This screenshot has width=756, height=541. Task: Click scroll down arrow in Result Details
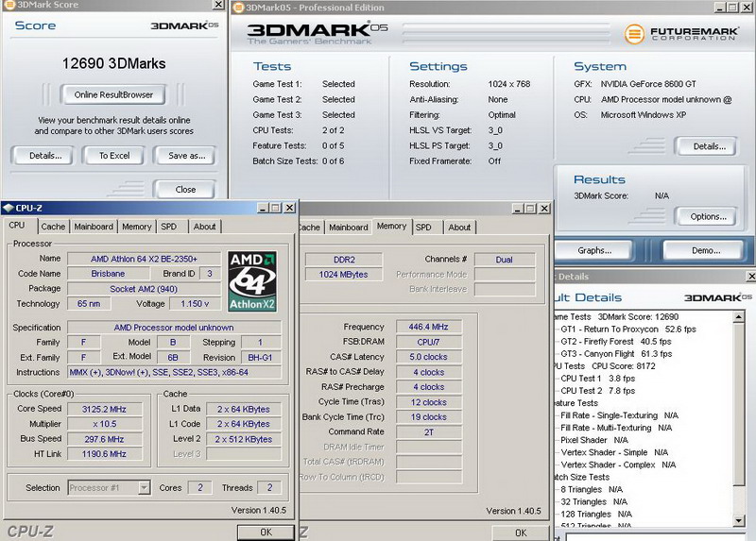point(738,520)
